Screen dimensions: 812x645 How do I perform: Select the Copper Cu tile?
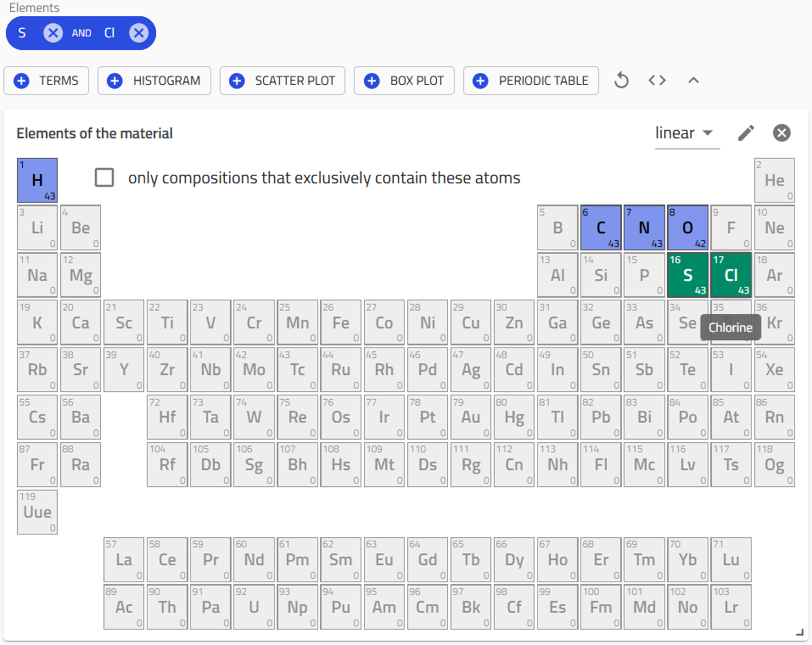(x=471, y=322)
